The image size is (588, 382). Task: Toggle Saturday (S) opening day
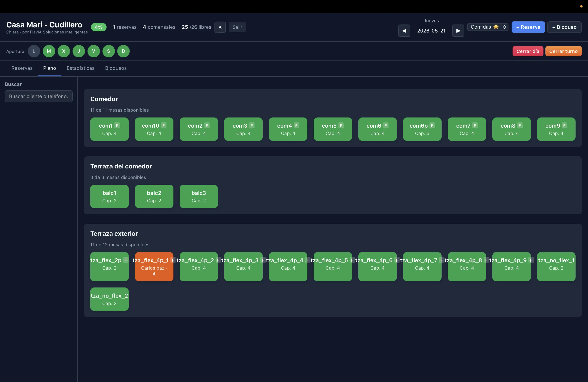(x=108, y=51)
